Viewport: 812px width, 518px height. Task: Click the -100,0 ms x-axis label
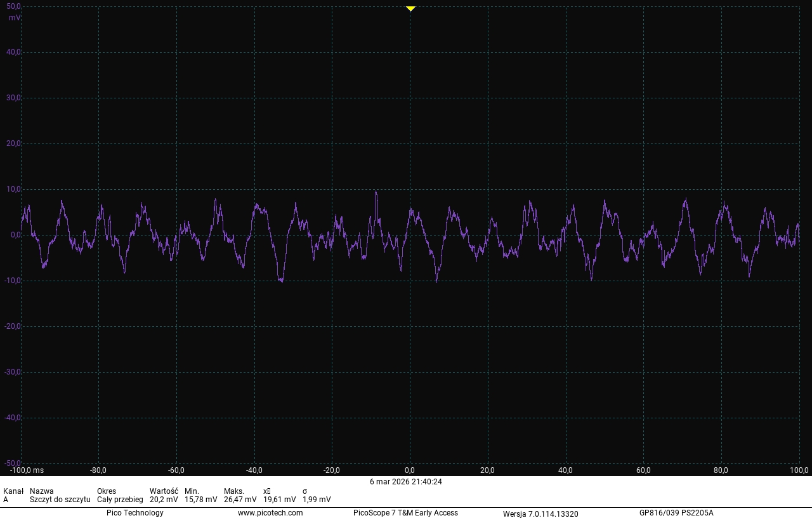[x=27, y=470]
